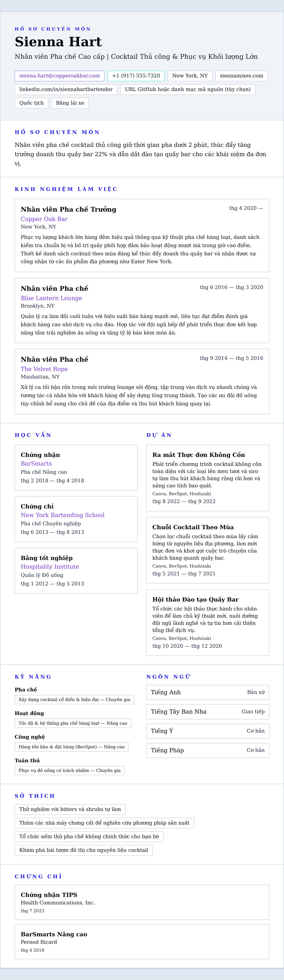The width and height of the screenshot is (284, 980).
Task: Open the Hospitality Institute link
Action: pos(50,566)
